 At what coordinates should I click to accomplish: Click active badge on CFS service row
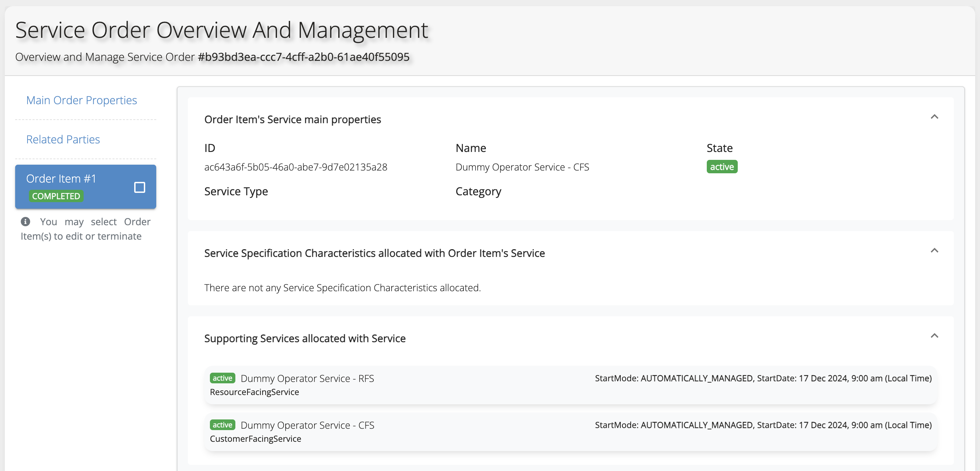coord(222,425)
